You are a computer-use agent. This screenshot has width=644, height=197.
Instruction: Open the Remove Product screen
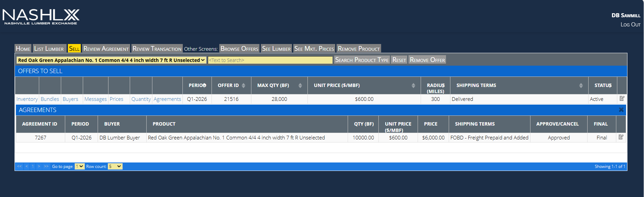point(358,48)
